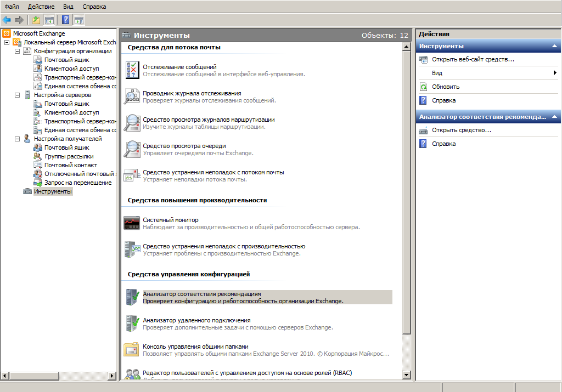Viewport: 562px width, 392px height.
Task: Select Проводник журнала отслеживания icon
Action: (132, 96)
